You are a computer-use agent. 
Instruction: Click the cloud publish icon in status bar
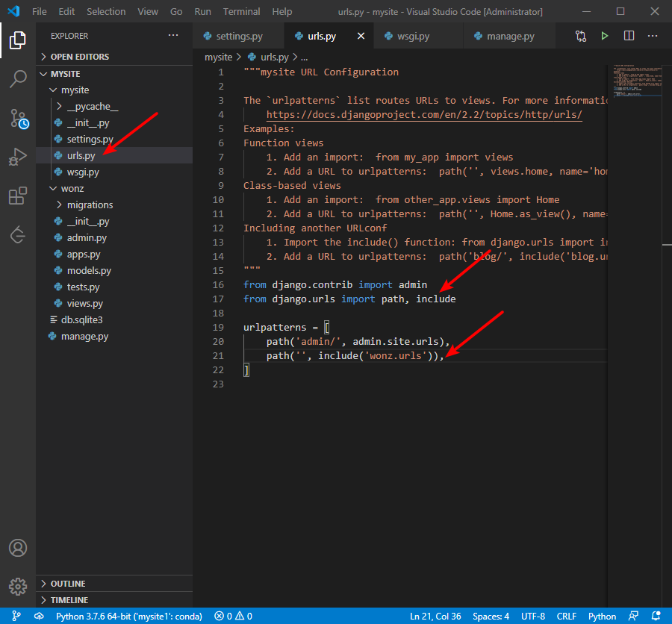pyautogui.click(x=39, y=617)
